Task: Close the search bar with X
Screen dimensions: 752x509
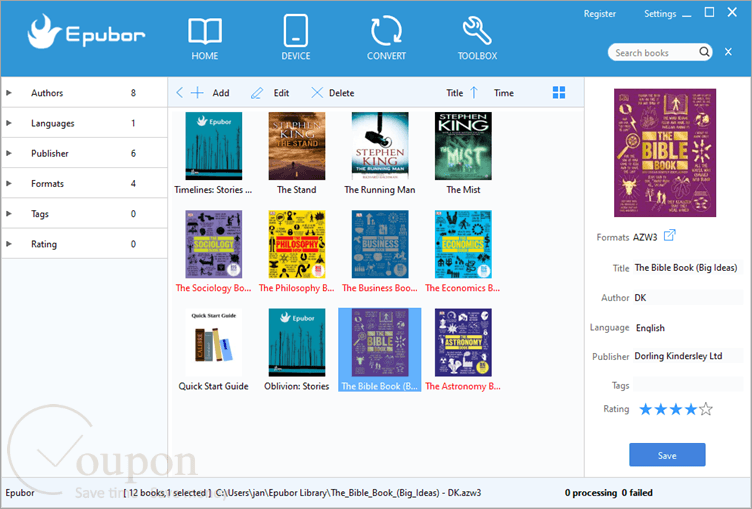Action: pyautogui.click(x=728, y=52)
